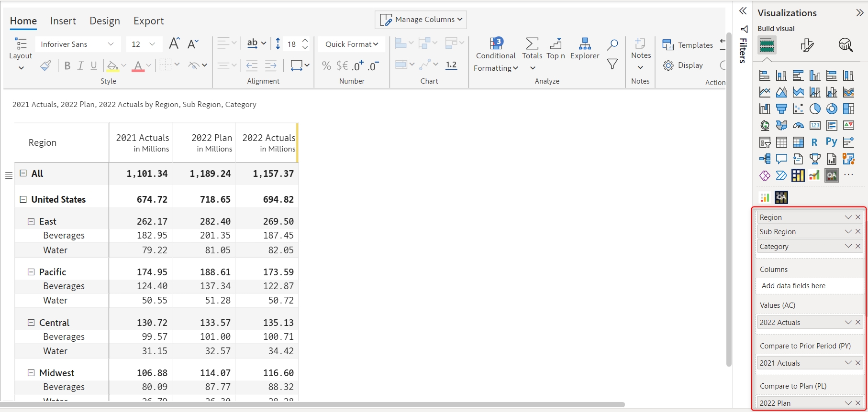This screenshot has width=868, height=412.
Task: Click the Top n icon
Action: (x=556, y=44)
